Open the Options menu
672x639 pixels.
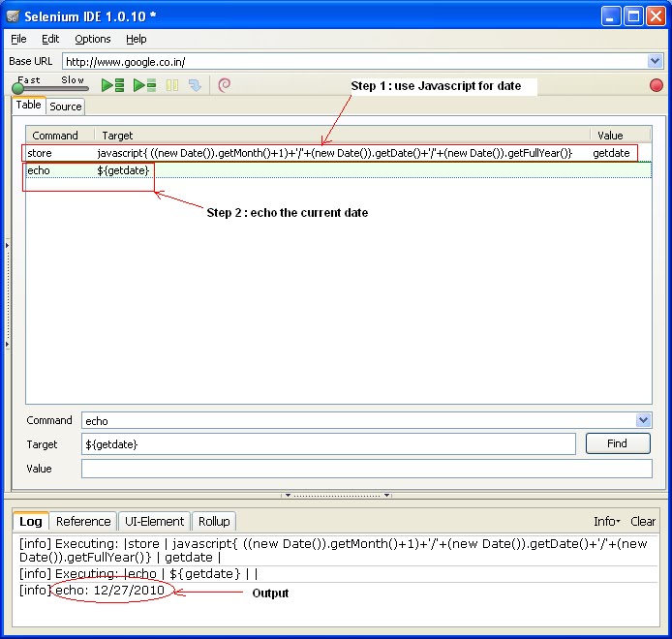pyautogui.click(x=93, y=39)
